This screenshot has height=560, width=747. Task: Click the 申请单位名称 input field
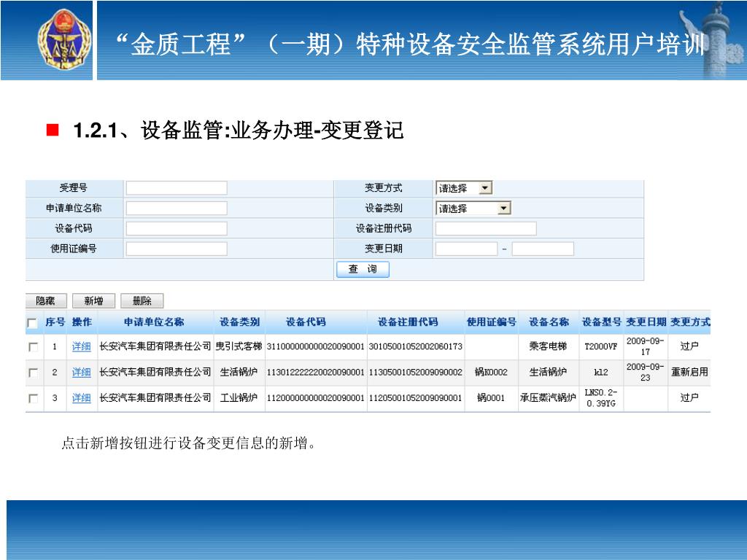177,208
